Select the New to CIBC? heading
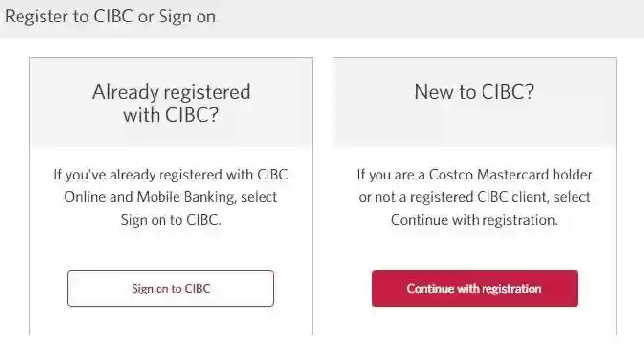 click(x=475, y=91)
